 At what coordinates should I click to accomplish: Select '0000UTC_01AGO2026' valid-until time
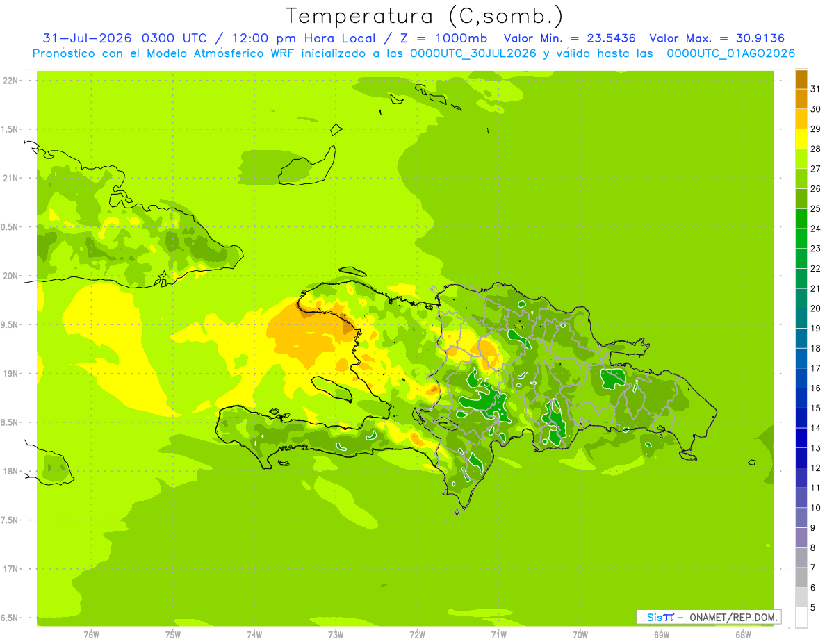pyautogui.click(x=730, y=53)
